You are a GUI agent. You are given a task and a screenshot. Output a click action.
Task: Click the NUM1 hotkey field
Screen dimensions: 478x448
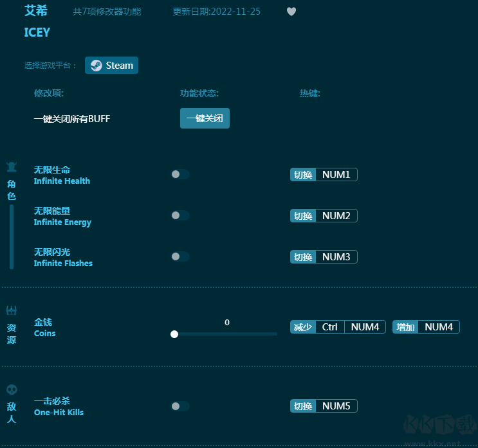[x=336, y=175]
